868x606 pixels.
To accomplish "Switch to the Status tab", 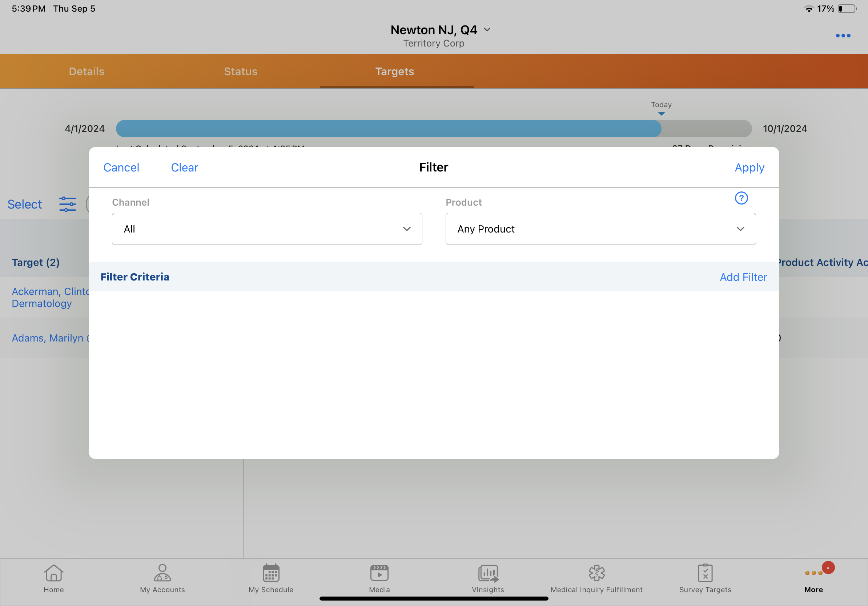I will (x=240, y=72).
